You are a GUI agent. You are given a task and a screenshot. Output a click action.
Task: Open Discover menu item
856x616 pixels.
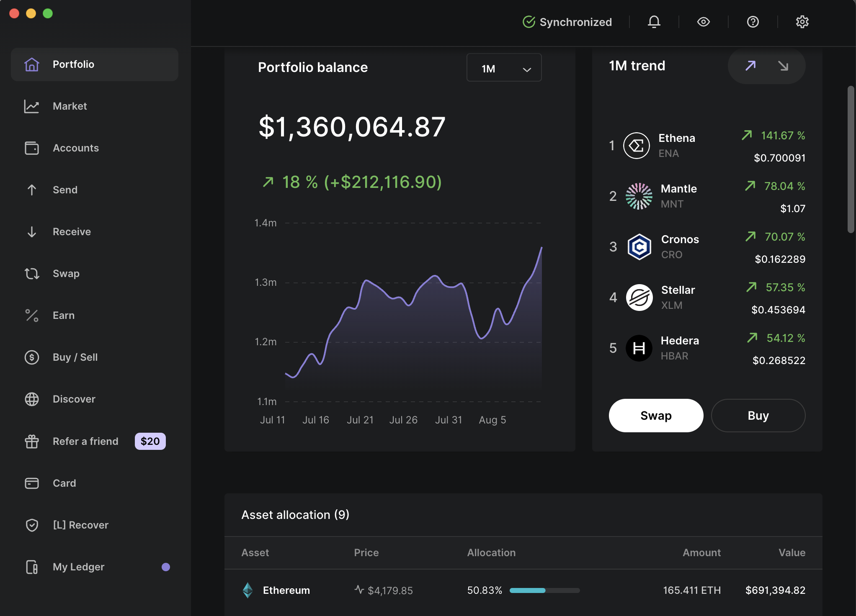[x=95, y=399]
